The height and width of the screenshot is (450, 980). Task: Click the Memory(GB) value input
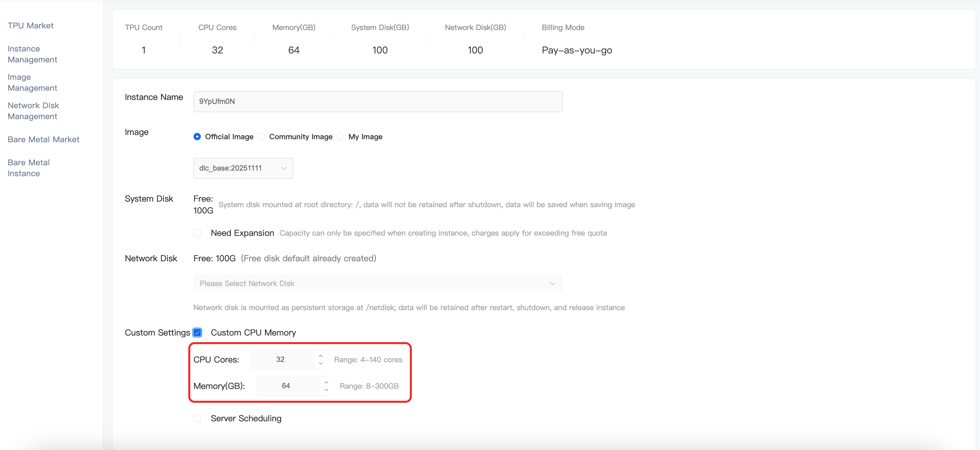pyautogui.click(x=286, y=386)
